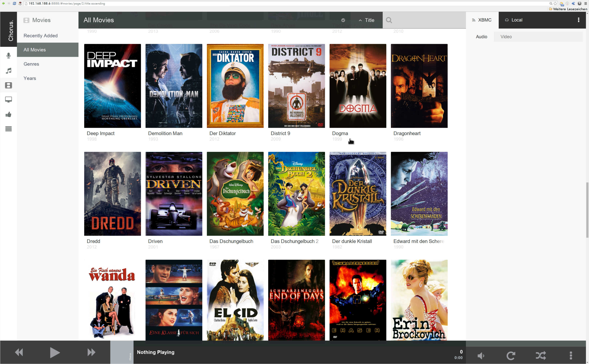This screenshot has width=589, height=364.
Task: Click the page vertical scrollbar
Action: tap(587, 210)
